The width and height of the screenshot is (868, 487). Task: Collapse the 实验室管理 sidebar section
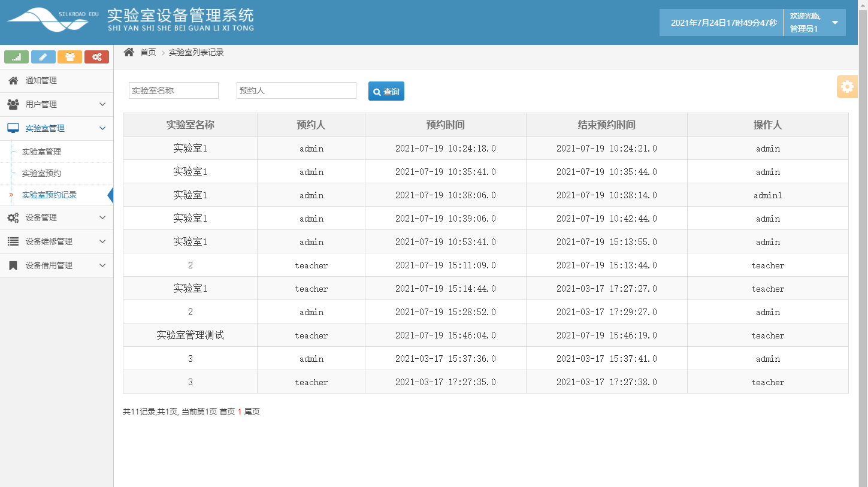102,128
